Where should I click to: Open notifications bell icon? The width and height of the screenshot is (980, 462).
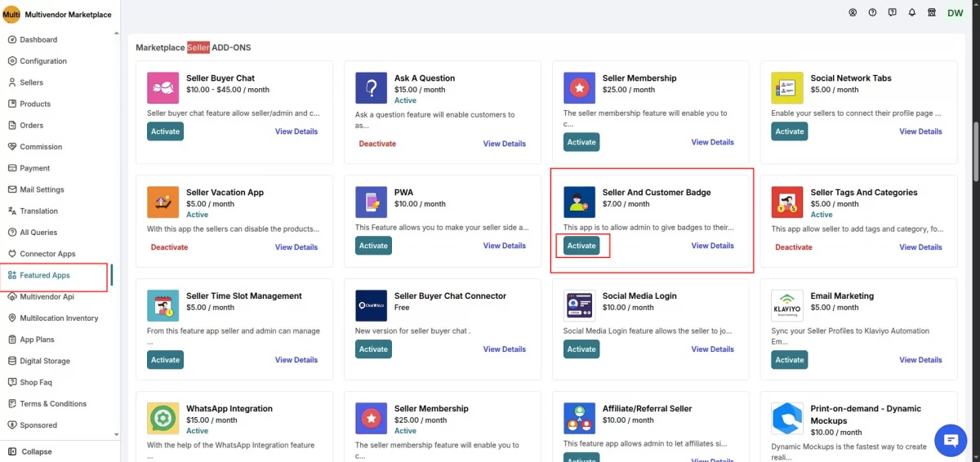click(911, 12)
